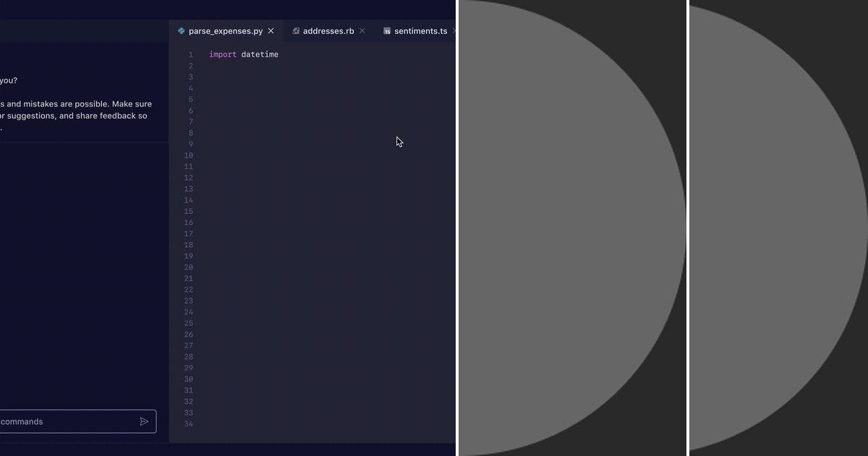Image resolution: width=868 pixels, height=456 pixels.
Task: Click the feedback text in the assistant panel
Action: 76,115
